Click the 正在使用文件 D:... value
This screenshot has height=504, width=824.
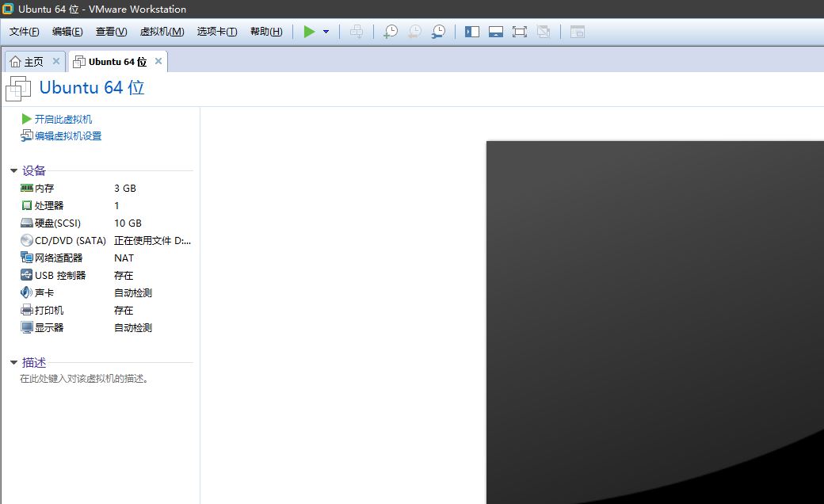152,241
